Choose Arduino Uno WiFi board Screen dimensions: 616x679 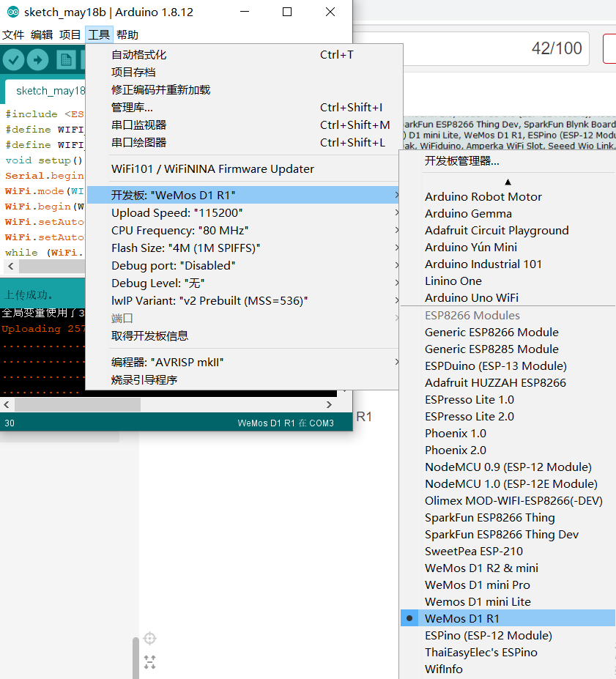(508, 297)
